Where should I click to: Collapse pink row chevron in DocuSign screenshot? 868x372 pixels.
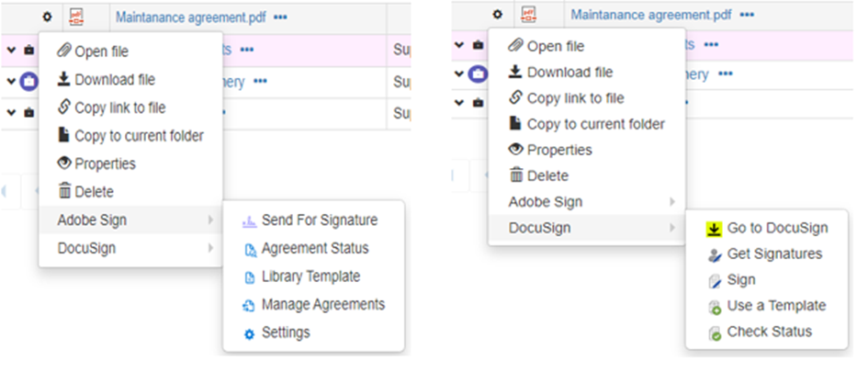click(459, 45)
